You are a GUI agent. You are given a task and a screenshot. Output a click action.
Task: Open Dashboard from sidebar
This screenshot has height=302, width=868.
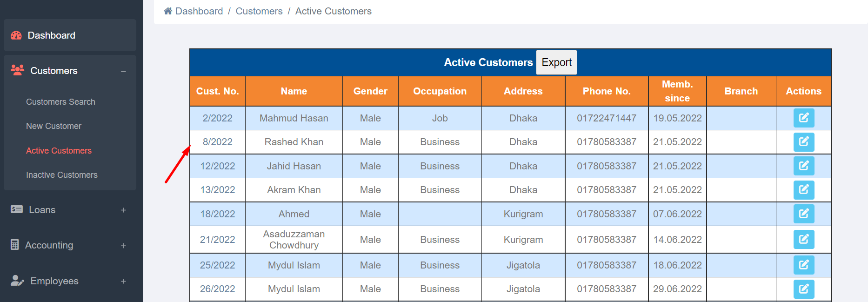coord(51,35)
